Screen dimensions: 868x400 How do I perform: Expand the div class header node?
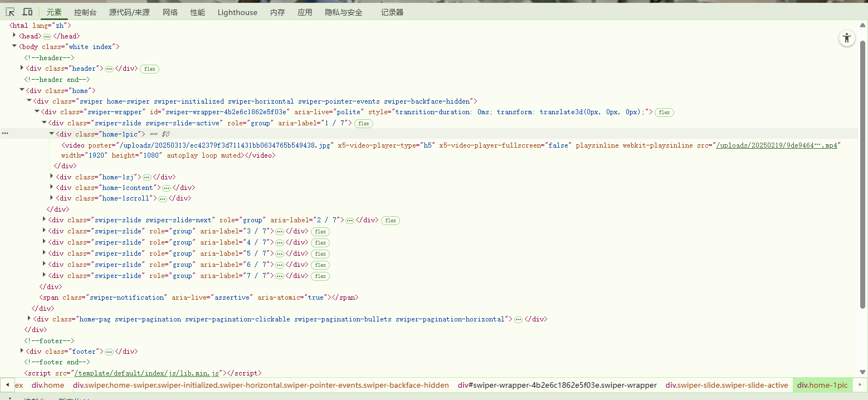click(22, 68)
